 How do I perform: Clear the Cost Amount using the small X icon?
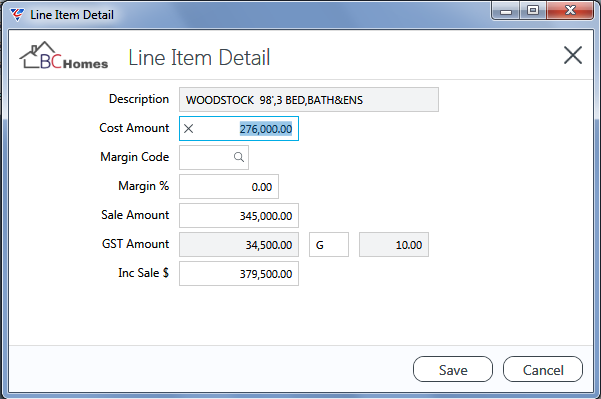tap(188, 129)
